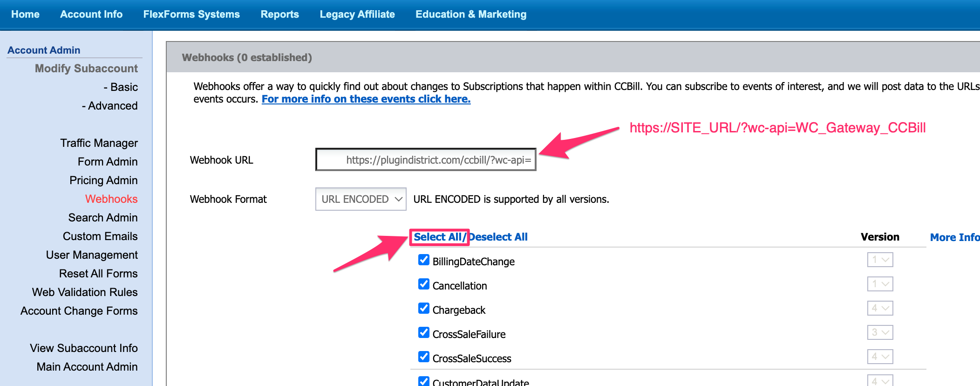Toggle the CustomerDataUpdate checkbox
Viewport: 980px width, 386px height.
[x=424, y=381]
